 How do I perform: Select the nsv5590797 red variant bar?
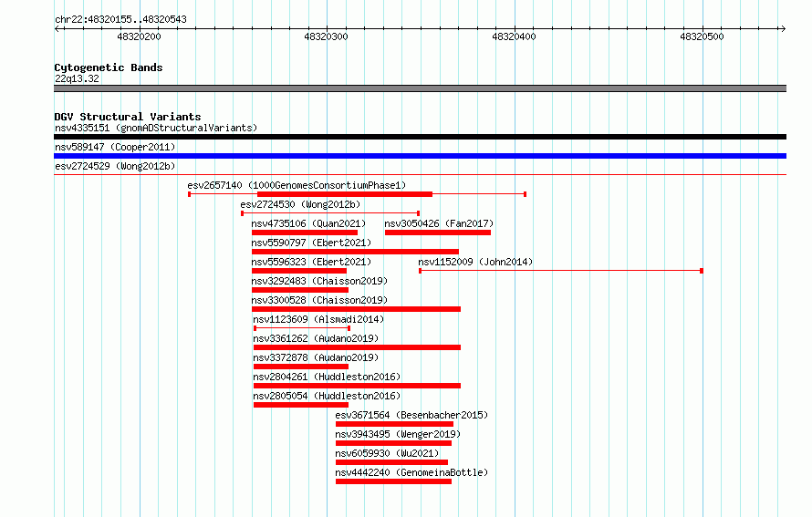[355, 252]
